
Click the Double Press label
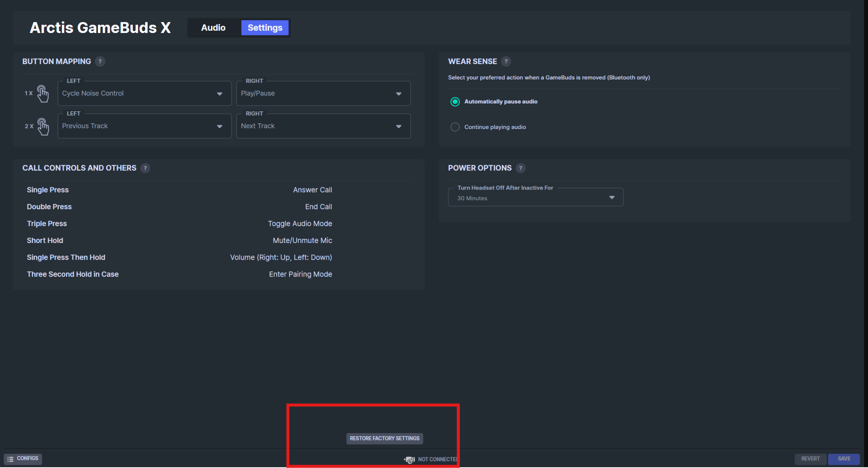(x=49, y=207)
